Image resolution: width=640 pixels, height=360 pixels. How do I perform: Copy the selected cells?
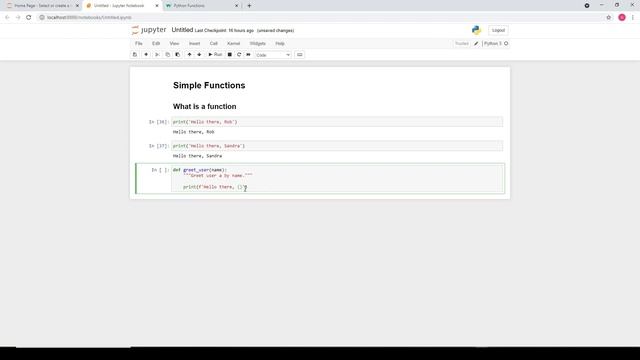(x=167, y=55)
